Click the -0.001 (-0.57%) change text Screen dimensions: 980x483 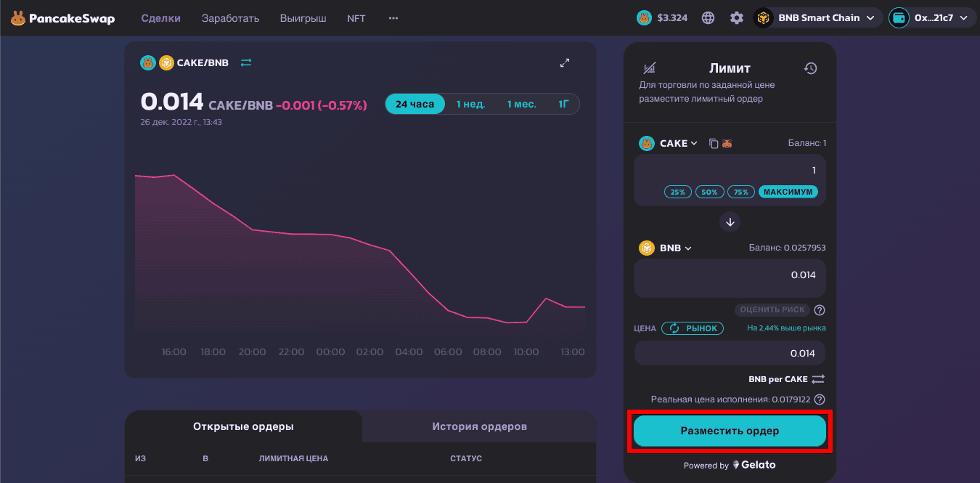321,105
